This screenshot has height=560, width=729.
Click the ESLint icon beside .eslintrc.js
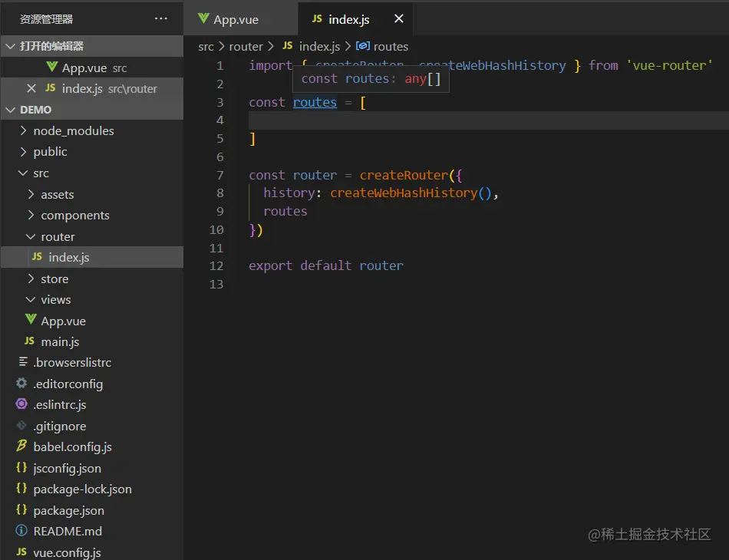pos(21,404)
